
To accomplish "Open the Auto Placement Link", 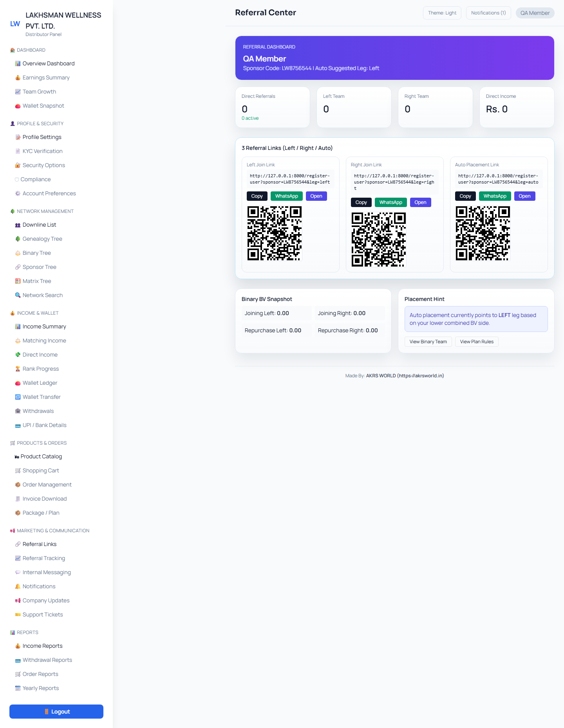I will click(524, 196).
